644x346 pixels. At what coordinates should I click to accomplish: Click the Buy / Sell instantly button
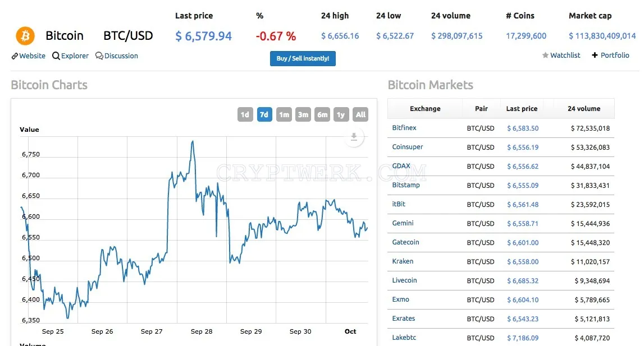pos(303,58)
